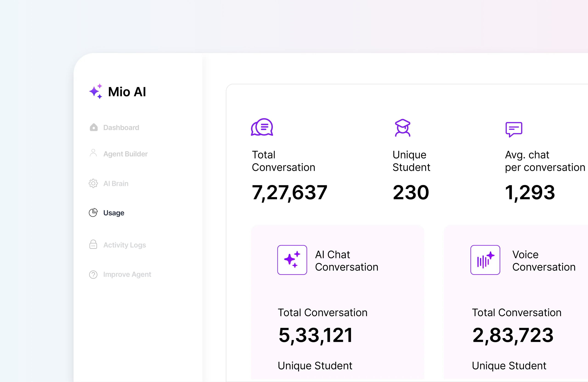Open the Dashboard menu item
Image resolution: width=588 pixels, height=382 pixels.
click(x=121, y=127)
